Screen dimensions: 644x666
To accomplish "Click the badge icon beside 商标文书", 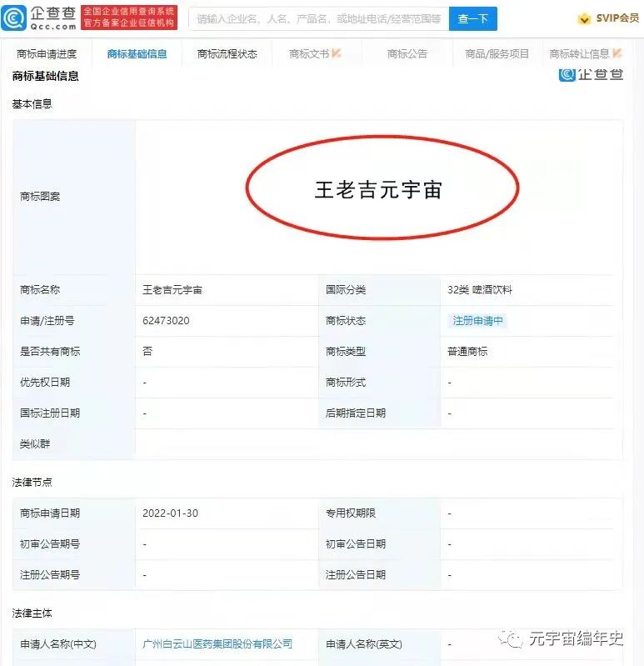I will (x=337, y=53).
